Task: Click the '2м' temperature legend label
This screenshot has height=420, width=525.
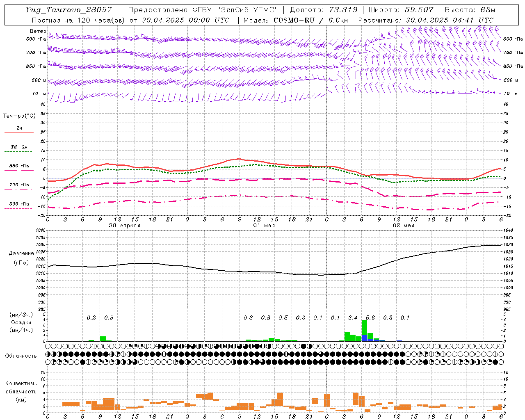Action: coord(19,128)
